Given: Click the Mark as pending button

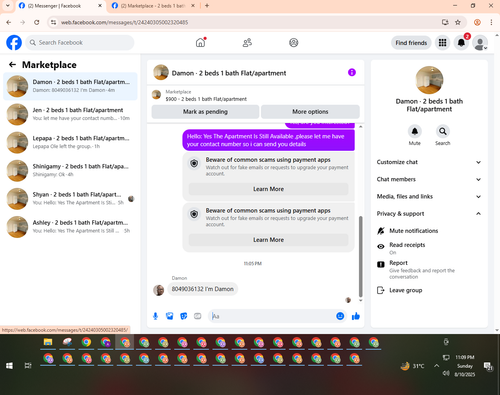Looking at the screenshot, I should point(205,112).
